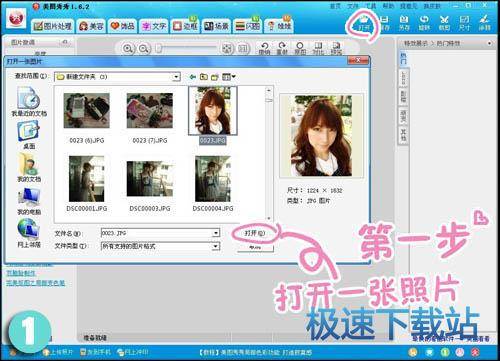Click the 打开 button in dialog
The image size is (500, 361).
[255, 233]
